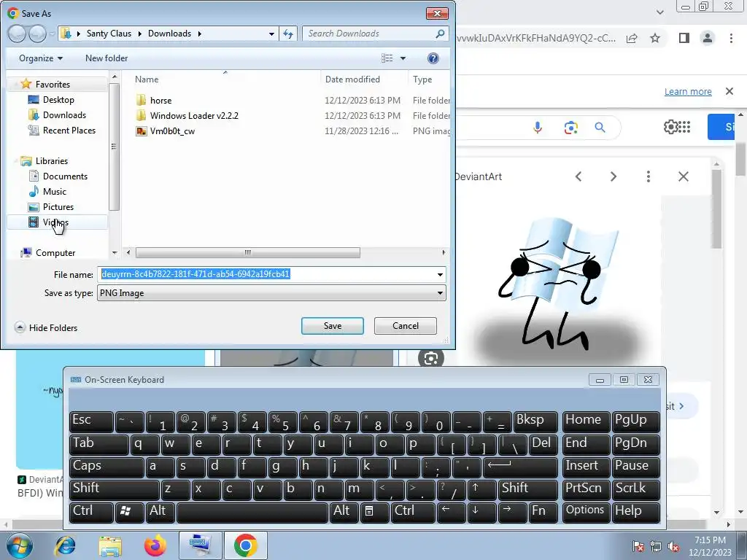The width and height of the screenshot is (747, 560).
Task: Sort by the Date modified column header
Action: coord(352,79)
